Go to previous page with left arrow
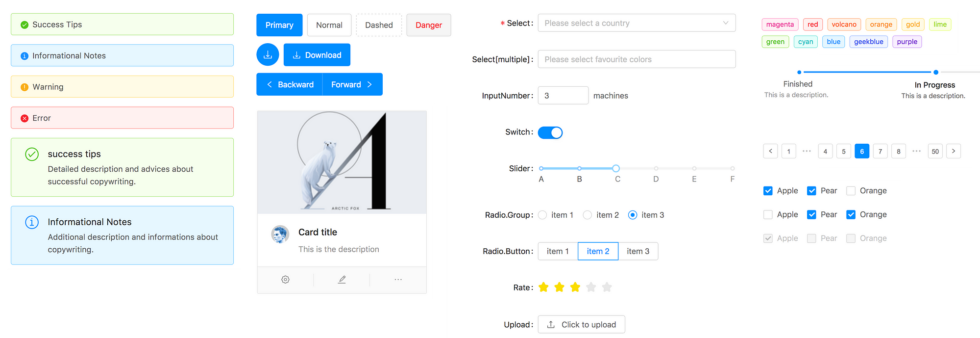 (x=770, y=151)
